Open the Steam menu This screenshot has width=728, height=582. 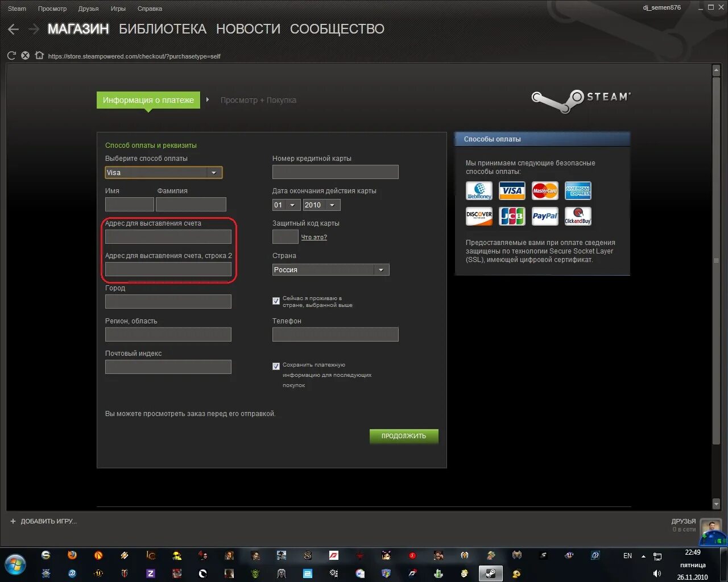pyautogui.click(x=17, y=9)
